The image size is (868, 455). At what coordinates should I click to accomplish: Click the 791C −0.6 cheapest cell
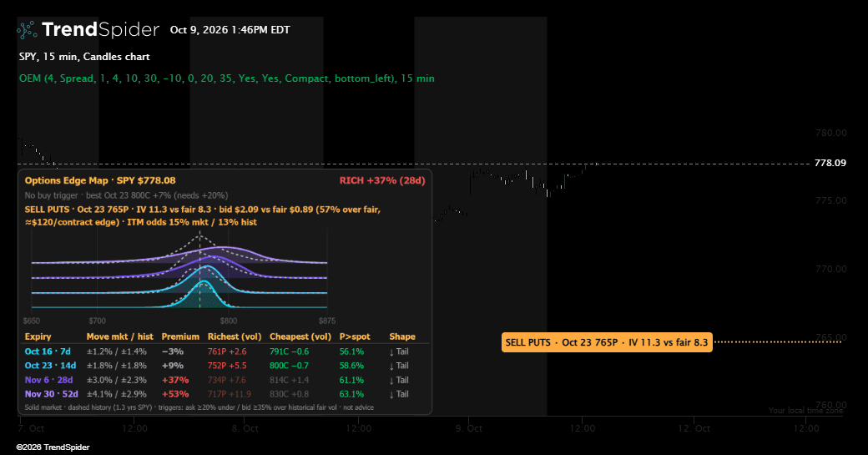[289, 351]
